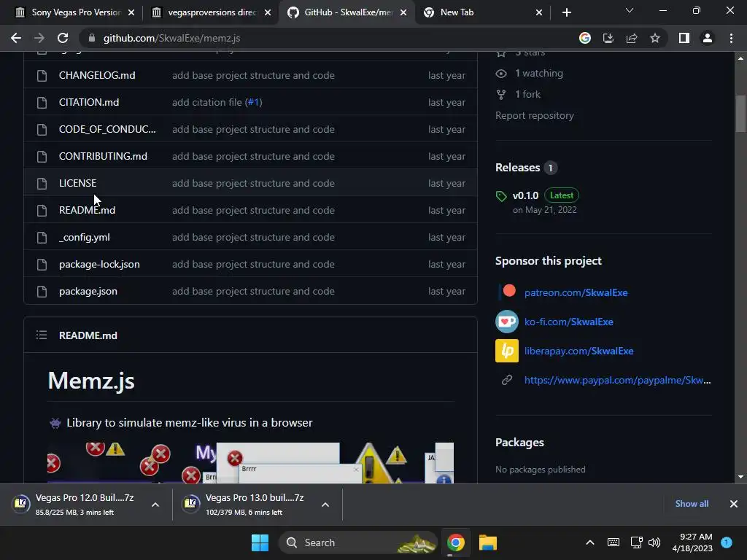Viewport: 747px width, 560px height.
Task: Close the New Tab tab
Action: pyautogui.click(x=539, y=12)
